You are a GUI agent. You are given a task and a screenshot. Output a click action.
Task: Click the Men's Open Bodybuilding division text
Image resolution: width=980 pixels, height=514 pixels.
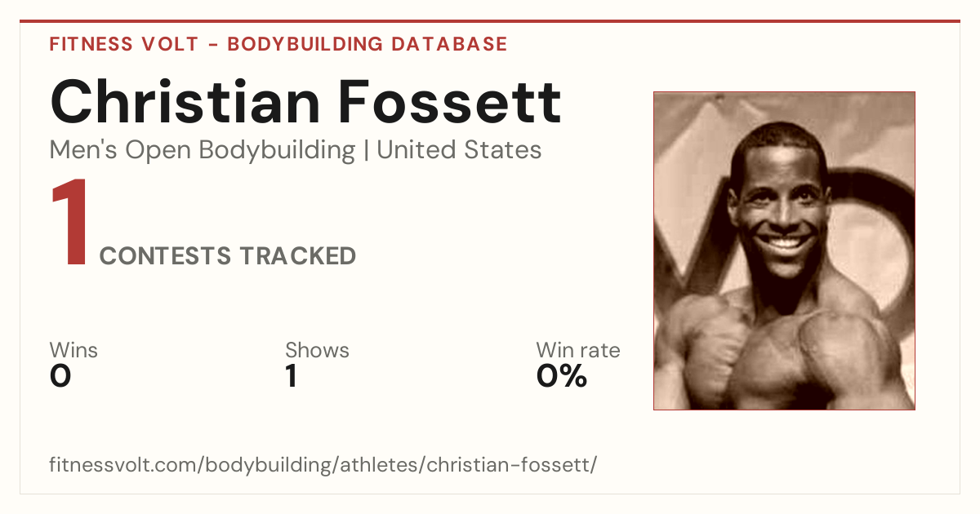click(x=203, y=150)
